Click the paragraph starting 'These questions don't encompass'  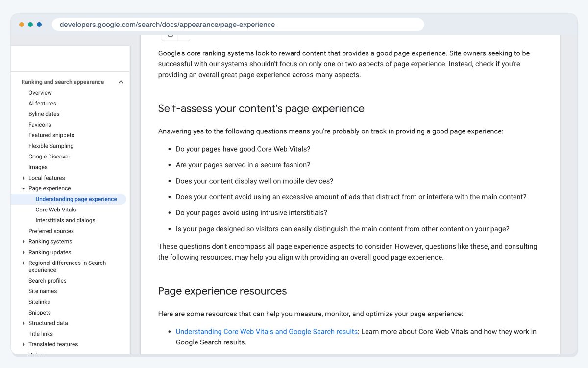347,252
